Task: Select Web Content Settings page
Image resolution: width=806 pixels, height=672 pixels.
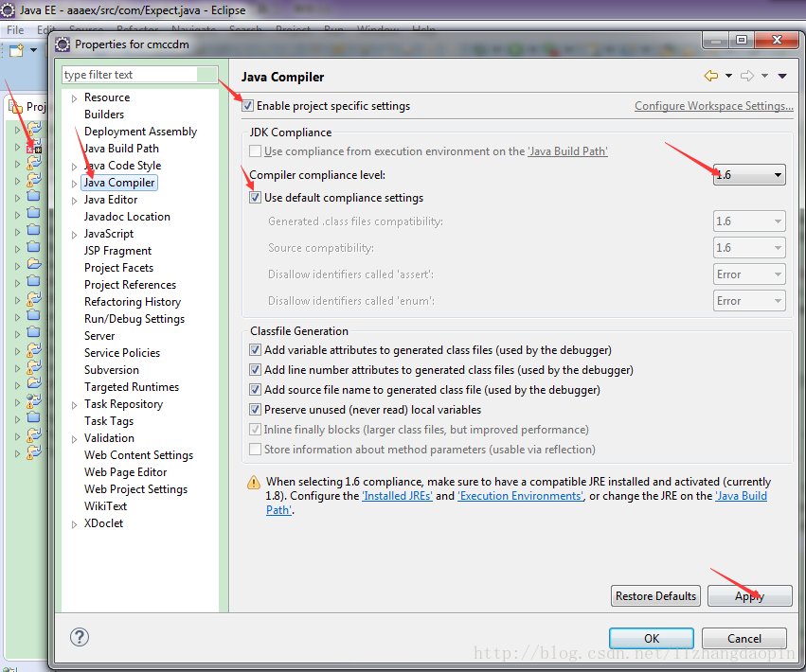Action: pyautogui.click(x=139, y=454)
